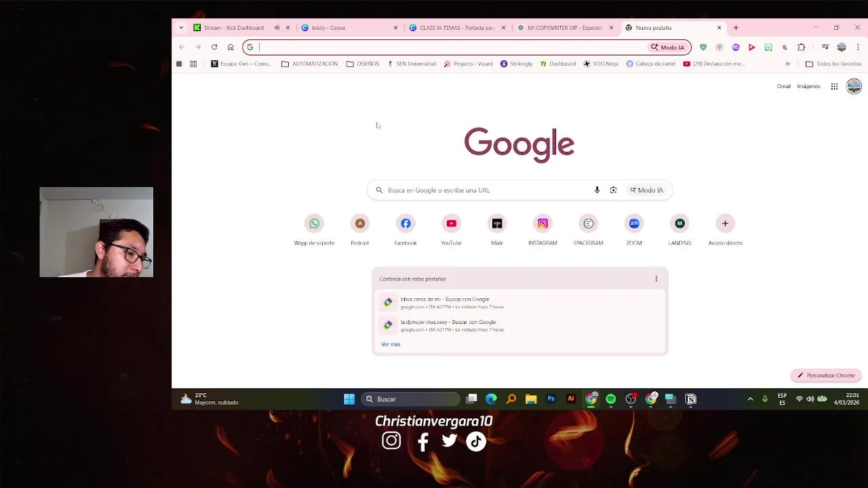Click the purple circular extension icon
This screenshot has height=488, width=868.
click(736, 47)
